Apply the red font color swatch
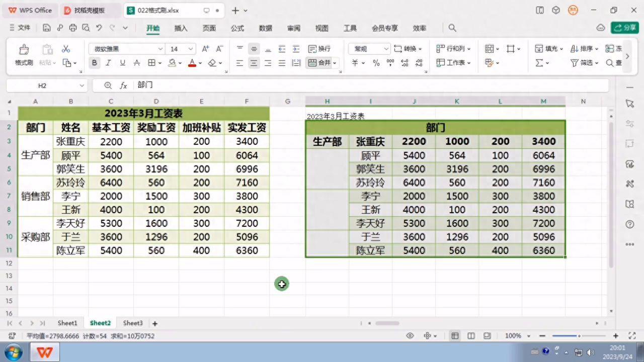This screenshot has width=644, height=362. pos(192,63)
